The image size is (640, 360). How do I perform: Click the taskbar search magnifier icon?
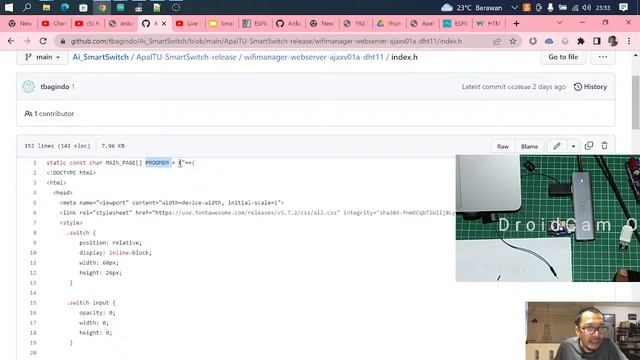pos(27,7)
